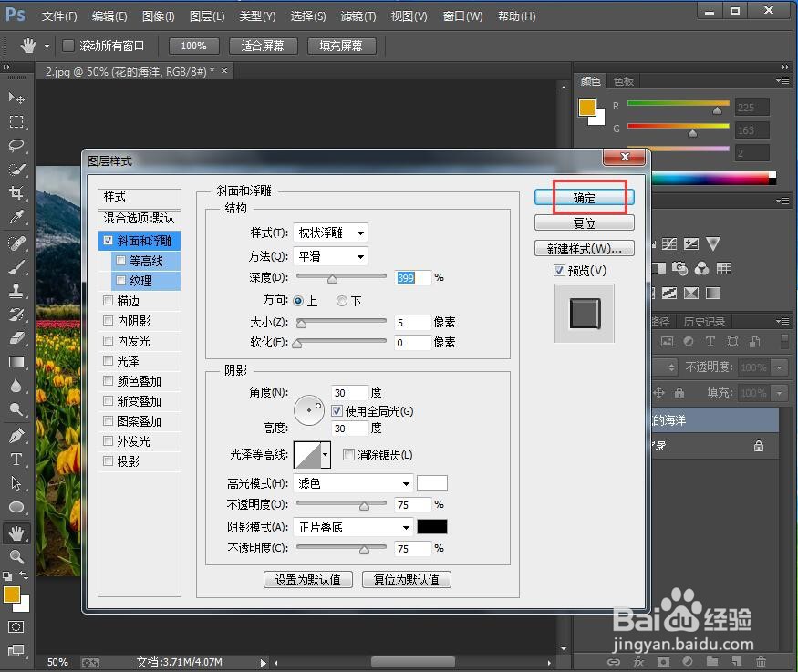Toggle Quick Mask mode icon
Image resolution: width=798 pixels, height=672 pixels.
pos(16,626)
